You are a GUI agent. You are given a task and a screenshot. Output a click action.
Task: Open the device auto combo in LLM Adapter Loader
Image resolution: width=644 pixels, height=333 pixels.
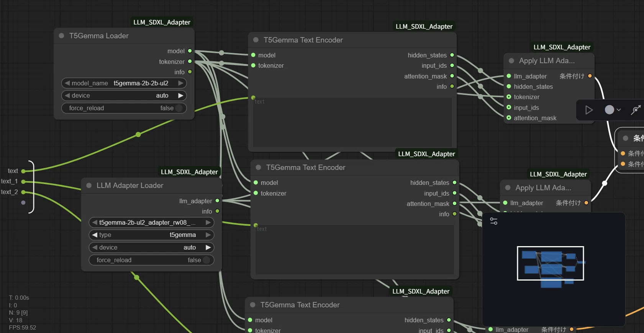tap(151, 248)
